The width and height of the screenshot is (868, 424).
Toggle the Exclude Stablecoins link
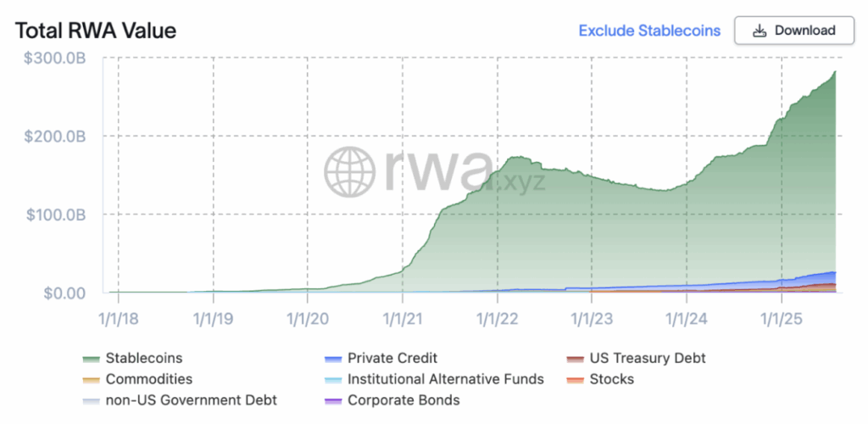649,31
